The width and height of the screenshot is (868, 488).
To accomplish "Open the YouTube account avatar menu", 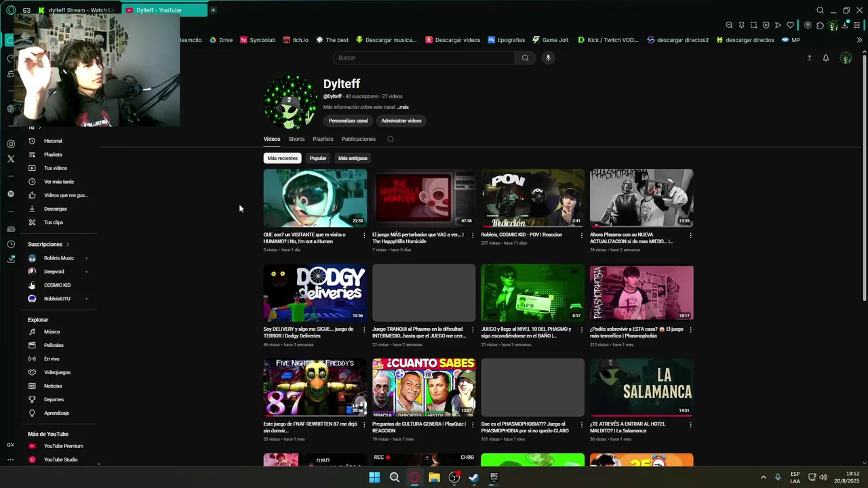I will point(846,58).
